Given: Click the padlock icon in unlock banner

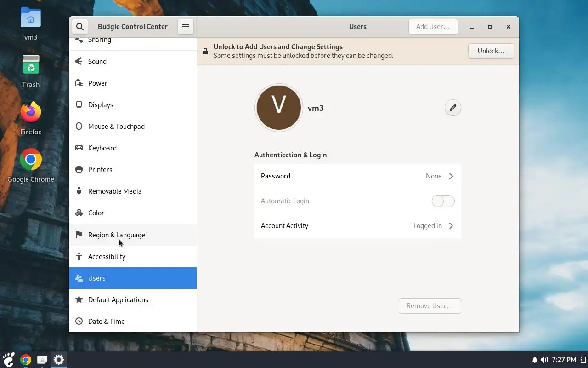Looking at the screenshot, I should (x=205, y=51).
